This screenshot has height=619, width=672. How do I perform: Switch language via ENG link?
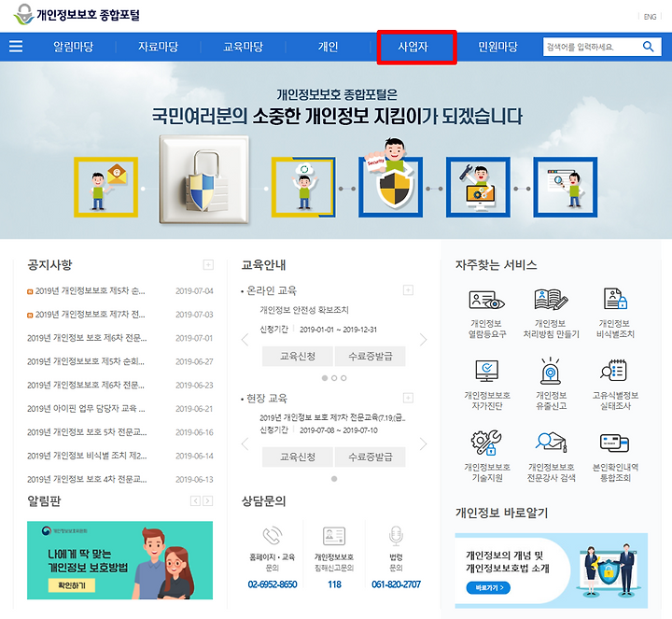(x=650, y=17)
